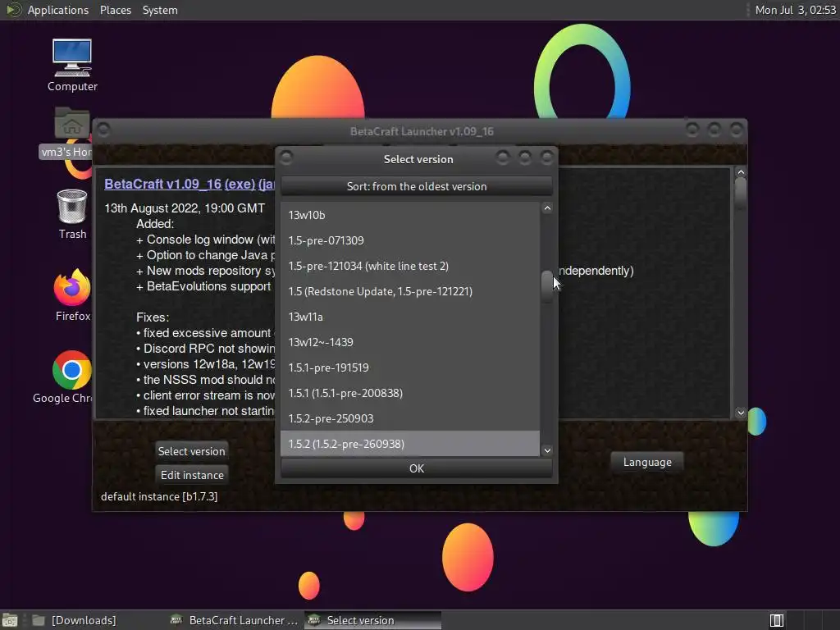The height and width of the screenshot is (630, 840).
Task: Click Select version dialog left window menu button
Action: 286,157
